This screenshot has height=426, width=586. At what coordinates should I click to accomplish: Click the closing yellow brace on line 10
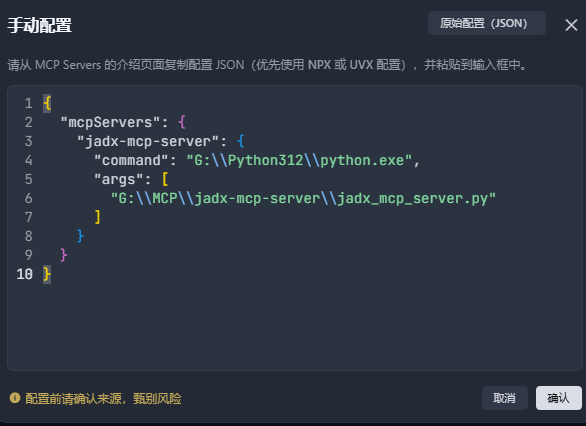(47, 274)
